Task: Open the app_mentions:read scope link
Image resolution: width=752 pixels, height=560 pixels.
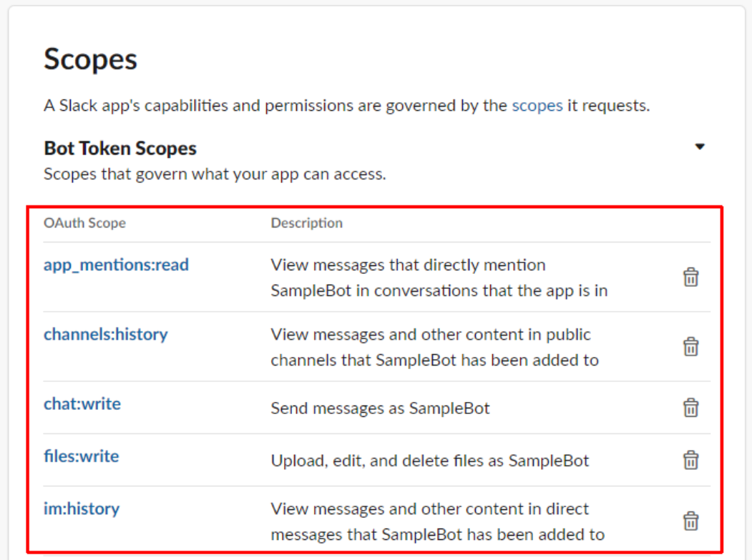Action: pos(116,265)
